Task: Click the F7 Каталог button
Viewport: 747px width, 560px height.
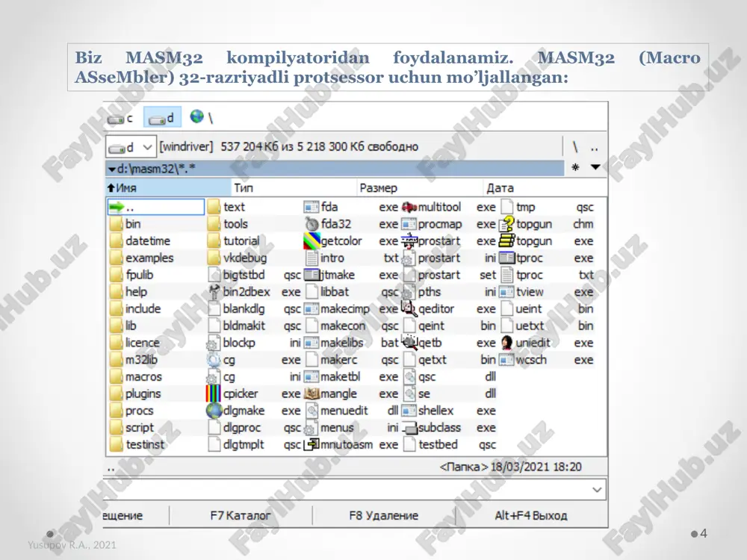Action: click(x=241, y=516)
